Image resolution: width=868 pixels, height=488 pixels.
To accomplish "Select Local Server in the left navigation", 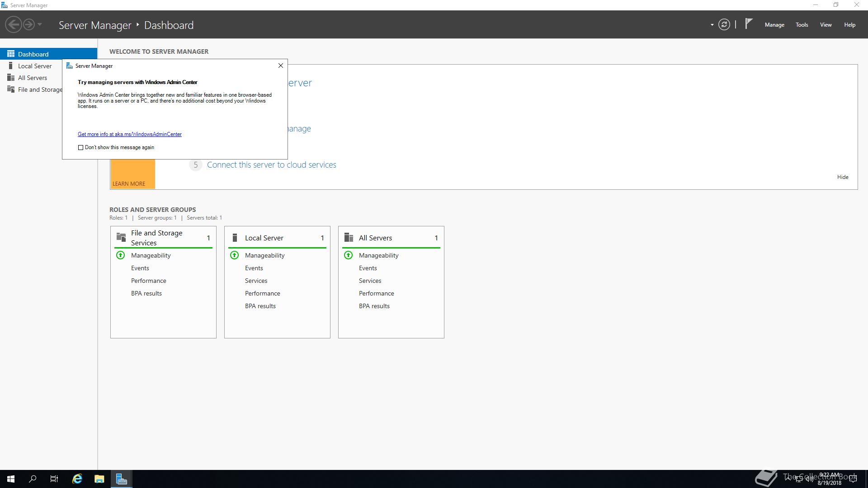I will (35, 66).
